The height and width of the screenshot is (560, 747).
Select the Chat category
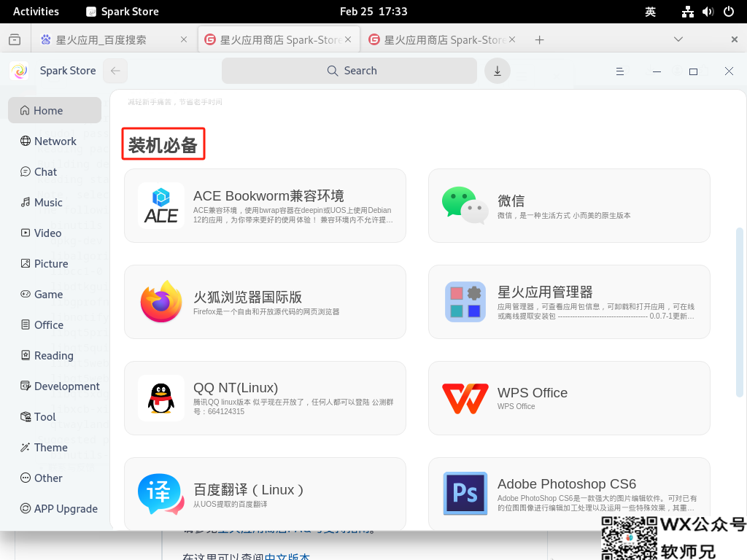pyautogui.click(x=55, y=172)
